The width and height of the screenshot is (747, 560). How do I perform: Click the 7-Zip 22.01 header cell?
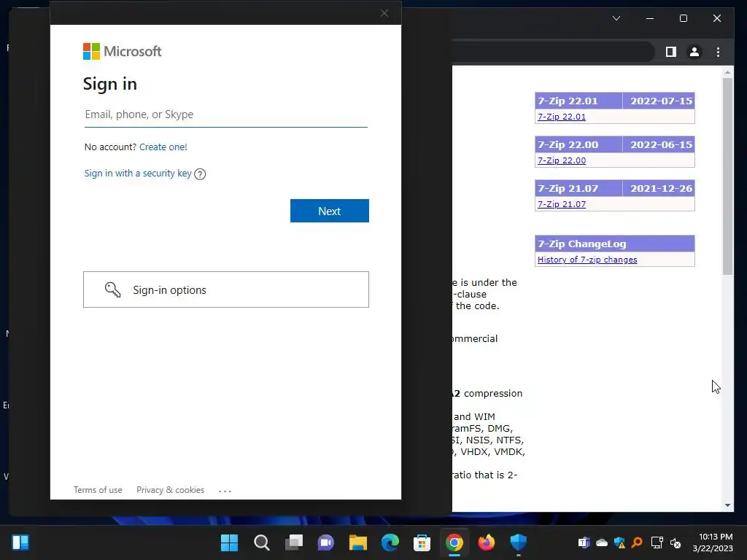578,101
